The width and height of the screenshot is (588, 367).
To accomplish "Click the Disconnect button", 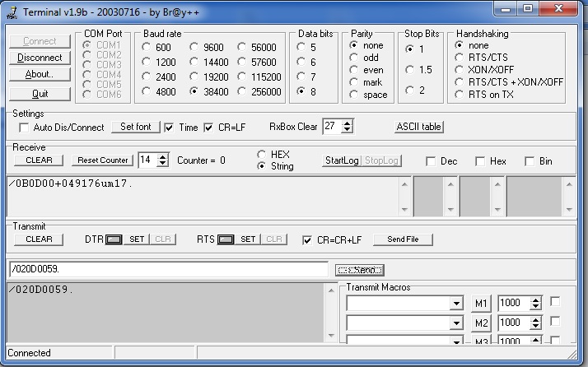I will pos(40,58).
